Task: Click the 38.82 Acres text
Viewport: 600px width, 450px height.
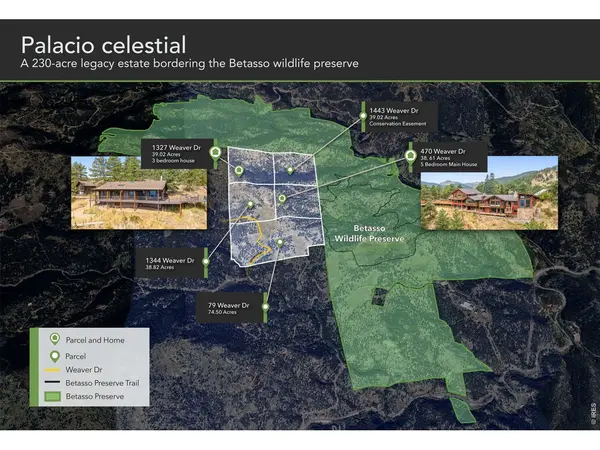Action: (x=160, y=267)
